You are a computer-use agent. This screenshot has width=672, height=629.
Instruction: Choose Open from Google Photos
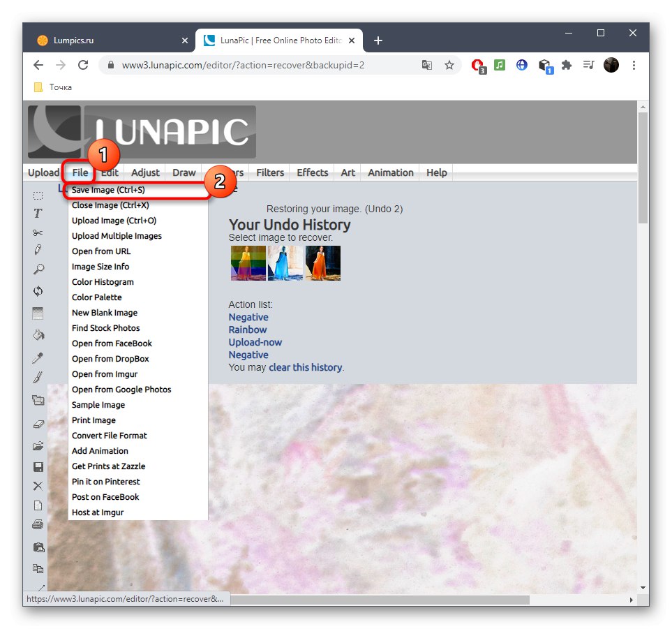(137, 390)
